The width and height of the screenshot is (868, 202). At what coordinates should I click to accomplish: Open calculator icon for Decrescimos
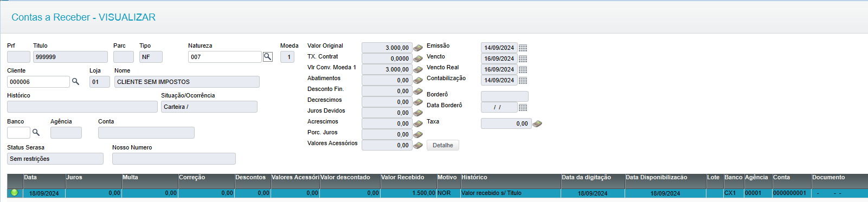pyautogui.click(x=418, y=102)
